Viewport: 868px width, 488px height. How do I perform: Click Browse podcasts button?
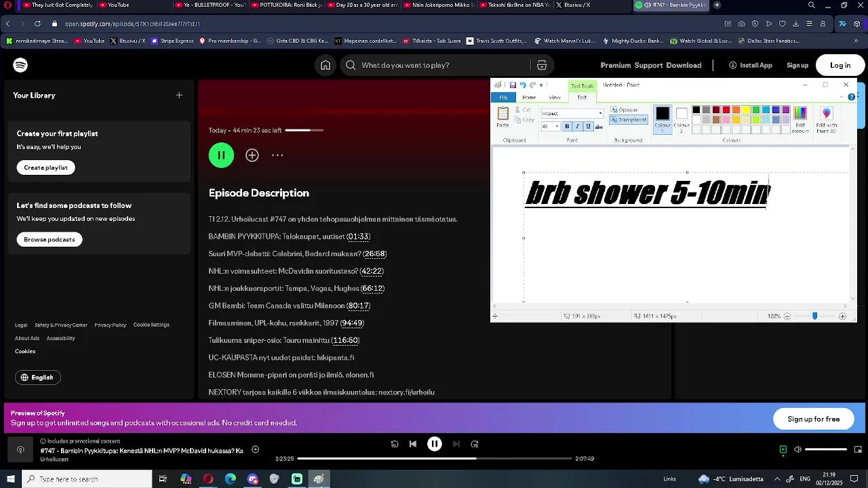[50, 239]
